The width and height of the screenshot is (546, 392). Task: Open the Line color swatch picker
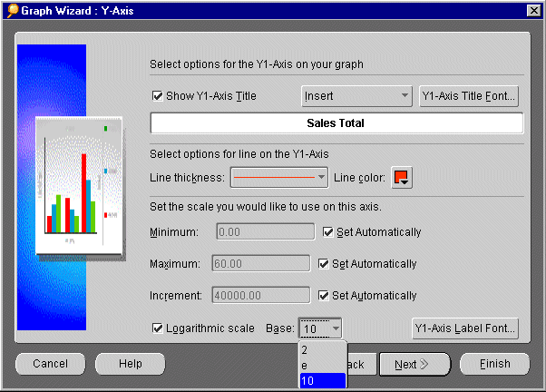pos(401,177)
